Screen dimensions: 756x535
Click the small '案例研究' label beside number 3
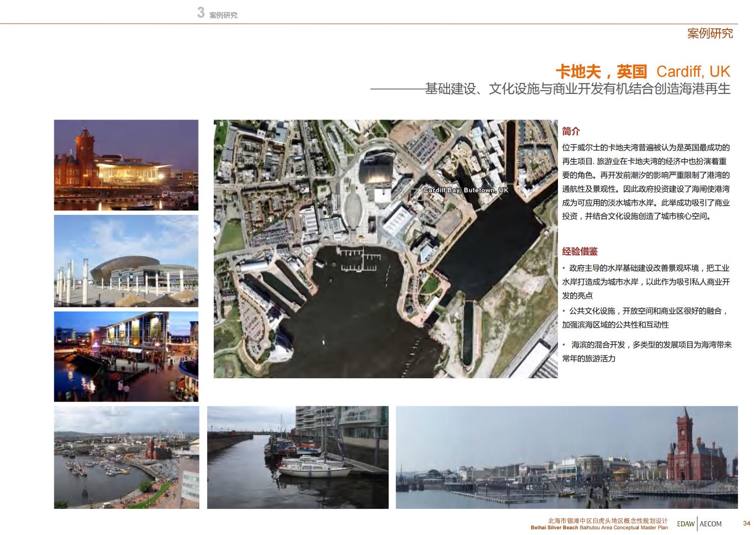[x=223, y=15]
